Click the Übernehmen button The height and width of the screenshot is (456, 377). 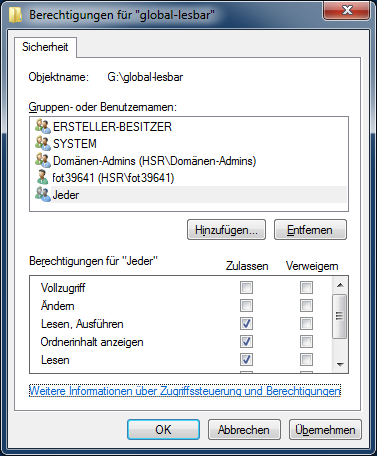[x=325, y=430]
